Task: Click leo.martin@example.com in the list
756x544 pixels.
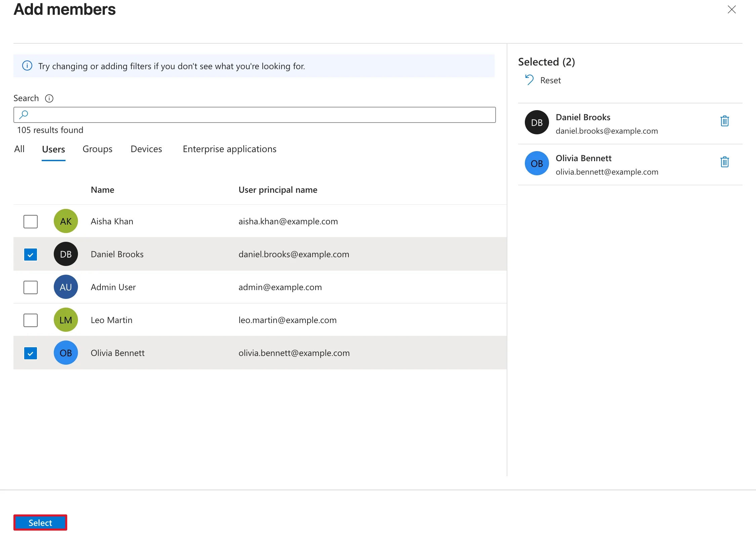Action: point(287,320)
